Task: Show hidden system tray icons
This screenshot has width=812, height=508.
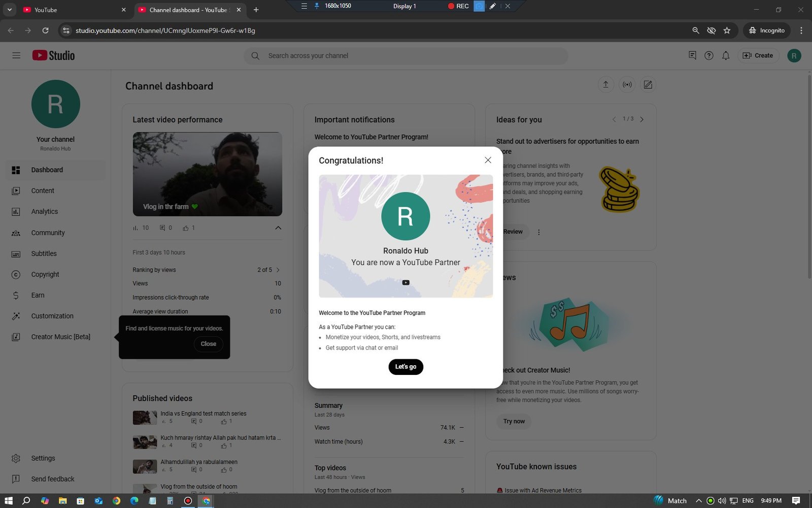Action: (x=699, y=501)
